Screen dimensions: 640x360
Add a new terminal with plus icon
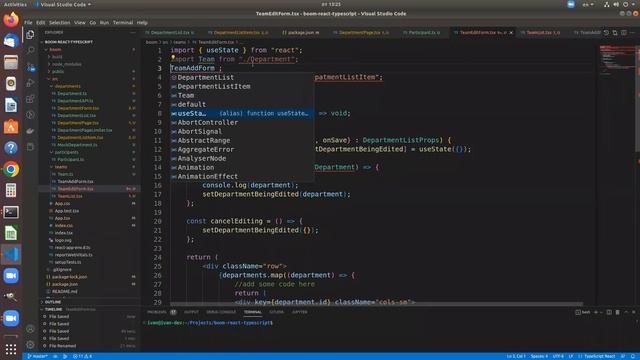pos(596,312)
